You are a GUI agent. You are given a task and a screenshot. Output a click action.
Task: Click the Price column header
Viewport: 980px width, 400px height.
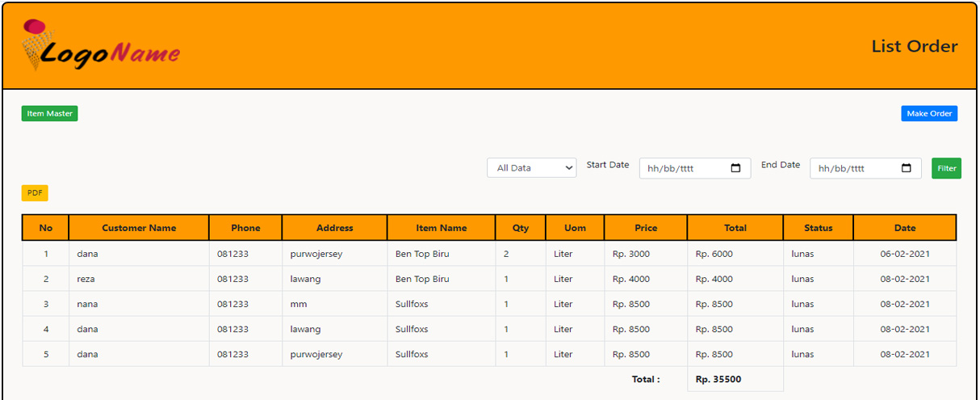coord(646,228)
